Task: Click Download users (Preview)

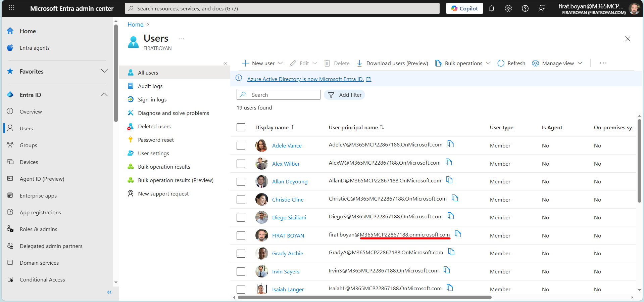Action: pyautogui.click(x=392, y=63)
